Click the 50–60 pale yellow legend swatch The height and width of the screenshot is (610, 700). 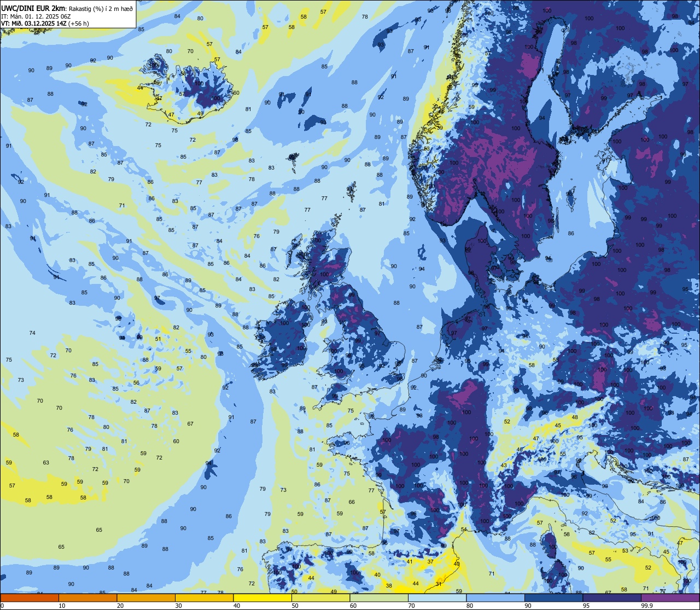point(320,597)
